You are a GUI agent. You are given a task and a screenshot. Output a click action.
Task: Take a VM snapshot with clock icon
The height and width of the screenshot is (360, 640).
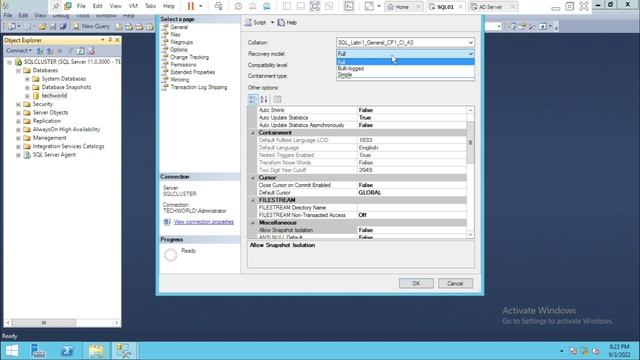[238, 6]
